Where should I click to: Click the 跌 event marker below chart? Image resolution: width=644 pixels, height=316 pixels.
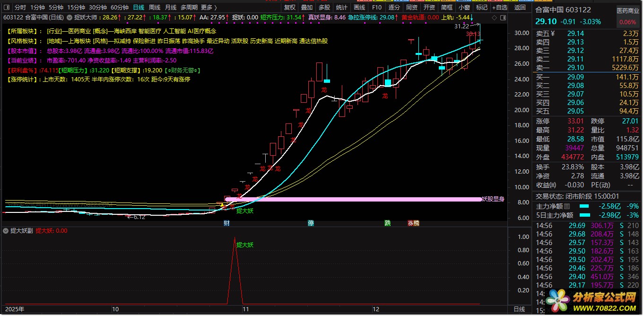click(x=388, y=223)
